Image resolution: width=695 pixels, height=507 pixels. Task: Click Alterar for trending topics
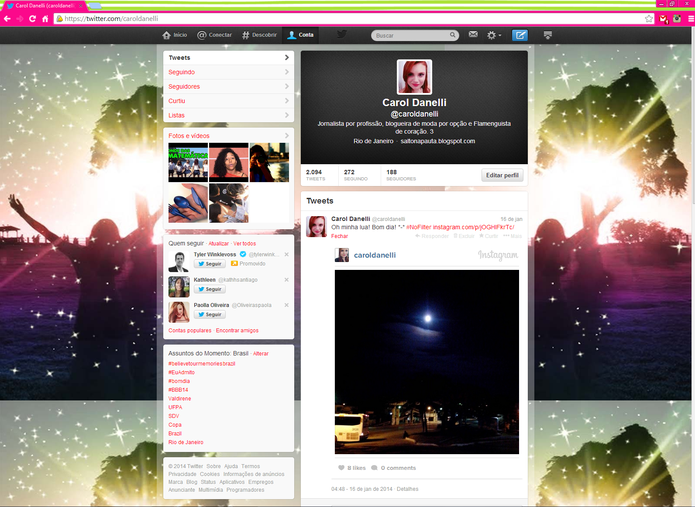[261, 354]
